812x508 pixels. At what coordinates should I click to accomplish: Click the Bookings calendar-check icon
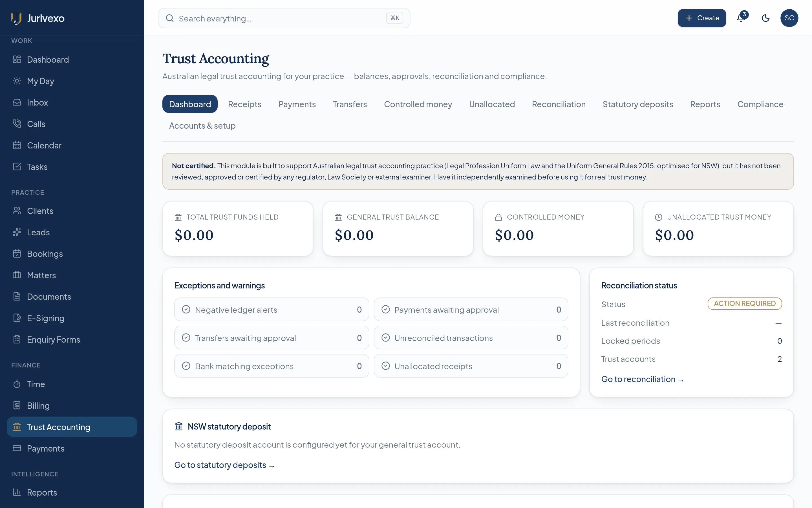[x=17, y=254]
